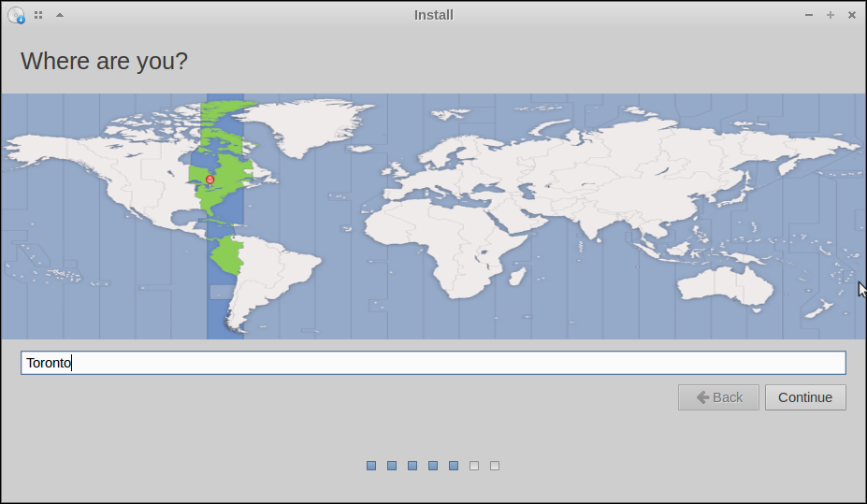Click the Toronto location text field
This screenshot has height=504, width=867.
433,363
